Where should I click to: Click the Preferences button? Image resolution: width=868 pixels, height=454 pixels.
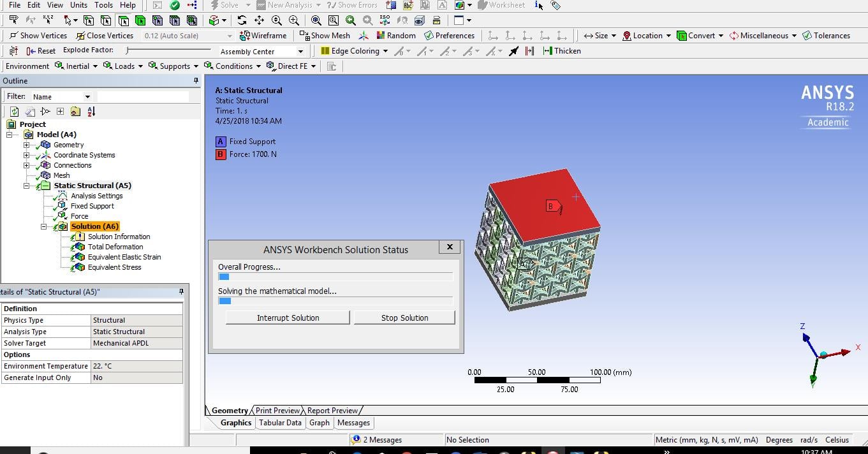click(x=450, y=36)
